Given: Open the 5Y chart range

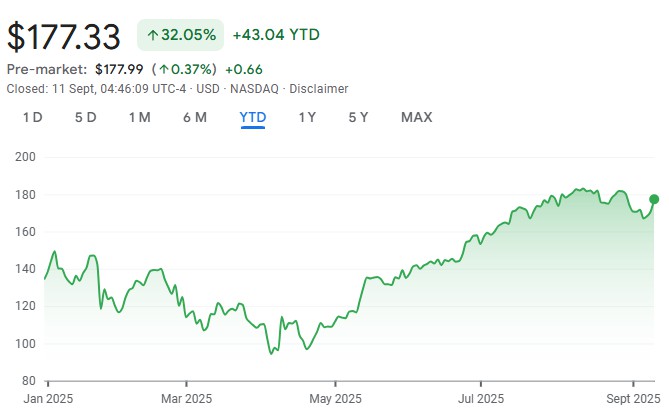Looking at the screenshot, I should (x=358, y=117).
